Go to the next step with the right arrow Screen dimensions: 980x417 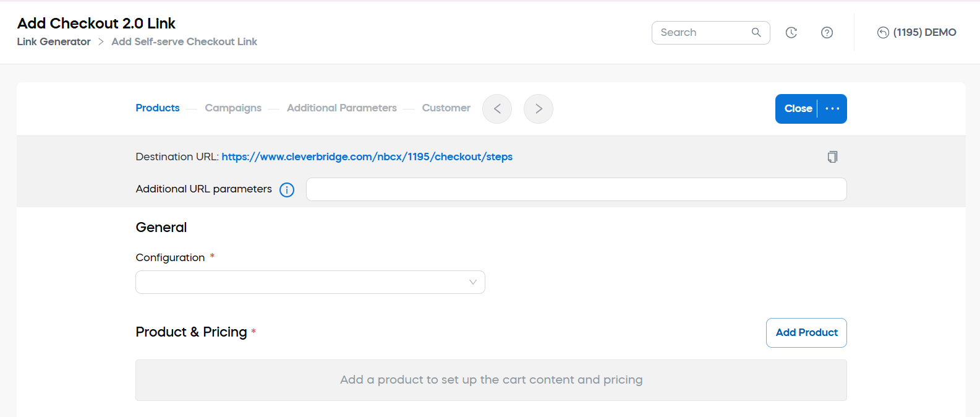539,109
